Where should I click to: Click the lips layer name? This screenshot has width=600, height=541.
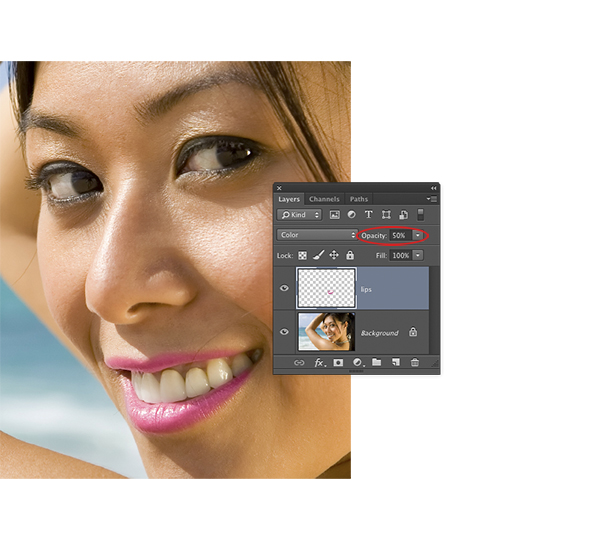tap(366, 289)
